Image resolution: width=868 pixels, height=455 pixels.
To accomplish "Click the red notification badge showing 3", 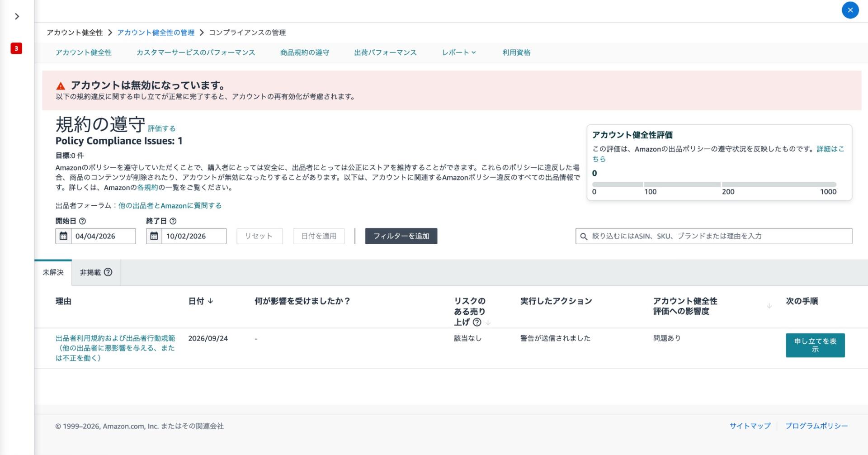I will click(x=16, y=48).
